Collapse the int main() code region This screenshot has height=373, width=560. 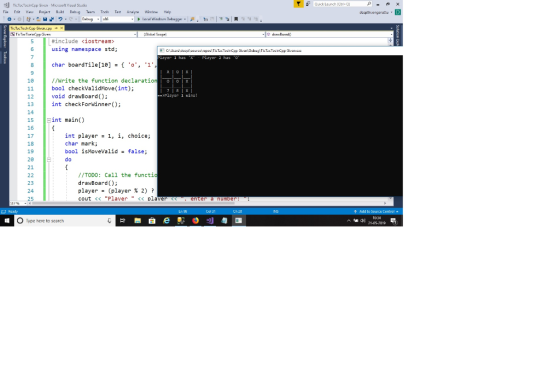49,120
